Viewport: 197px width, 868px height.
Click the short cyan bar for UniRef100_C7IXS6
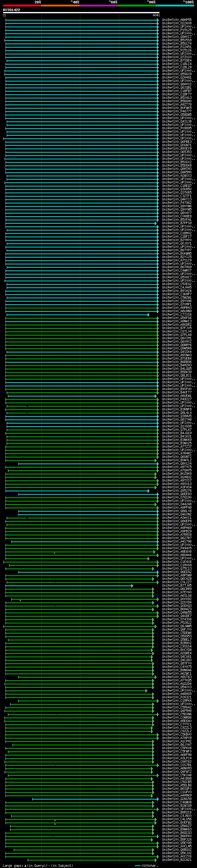[78, 315]
